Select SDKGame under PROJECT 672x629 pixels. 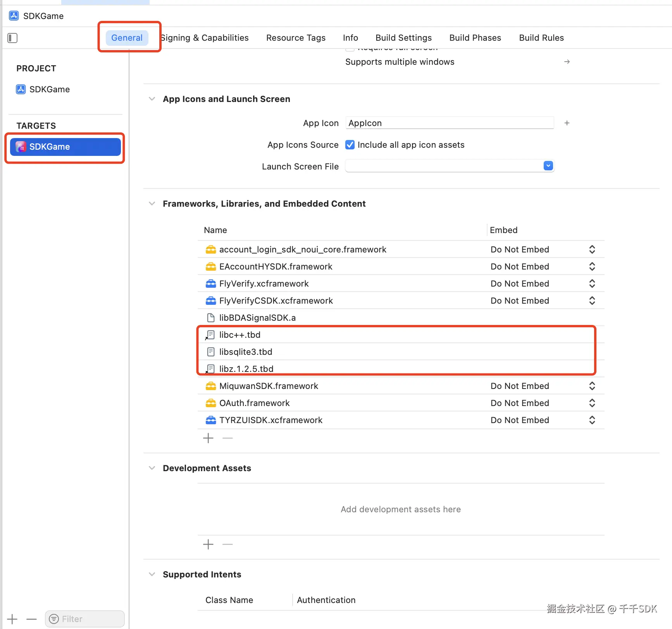click(x=43, y=90)
